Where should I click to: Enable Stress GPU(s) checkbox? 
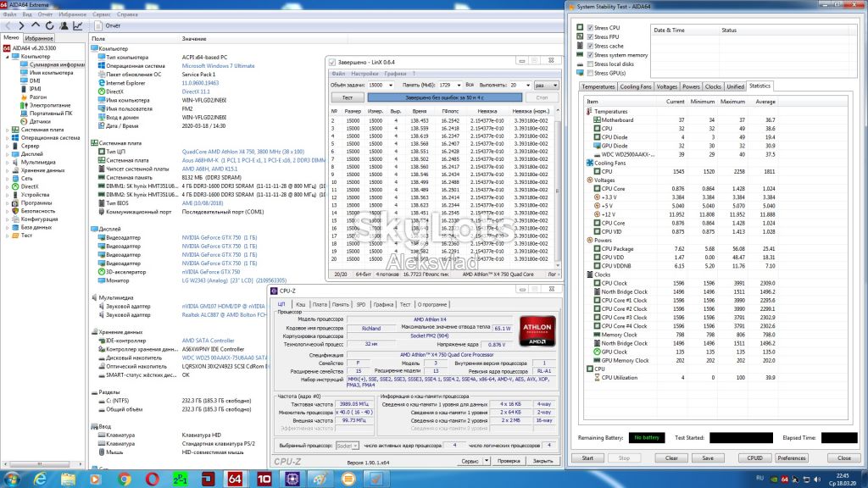[x=590, y=73]
